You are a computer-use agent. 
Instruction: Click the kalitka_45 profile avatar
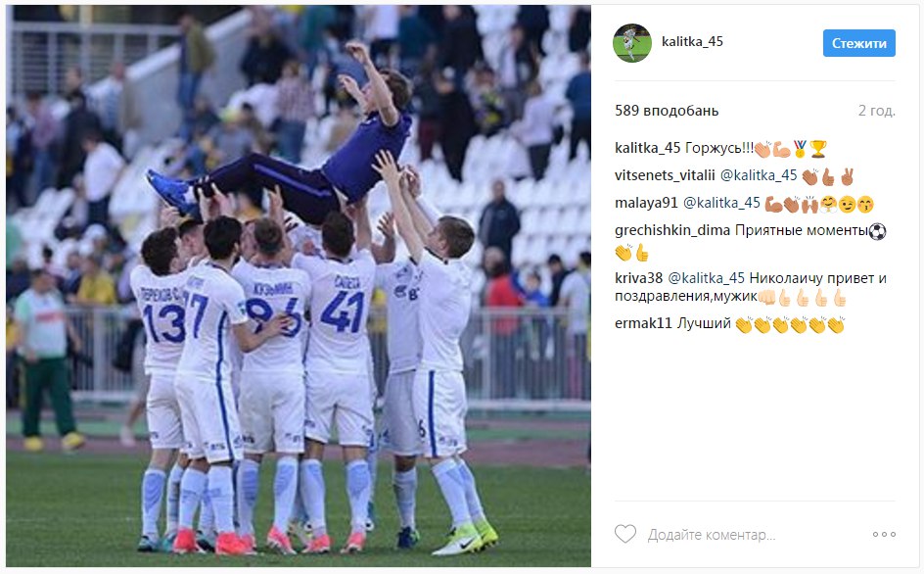632,43
